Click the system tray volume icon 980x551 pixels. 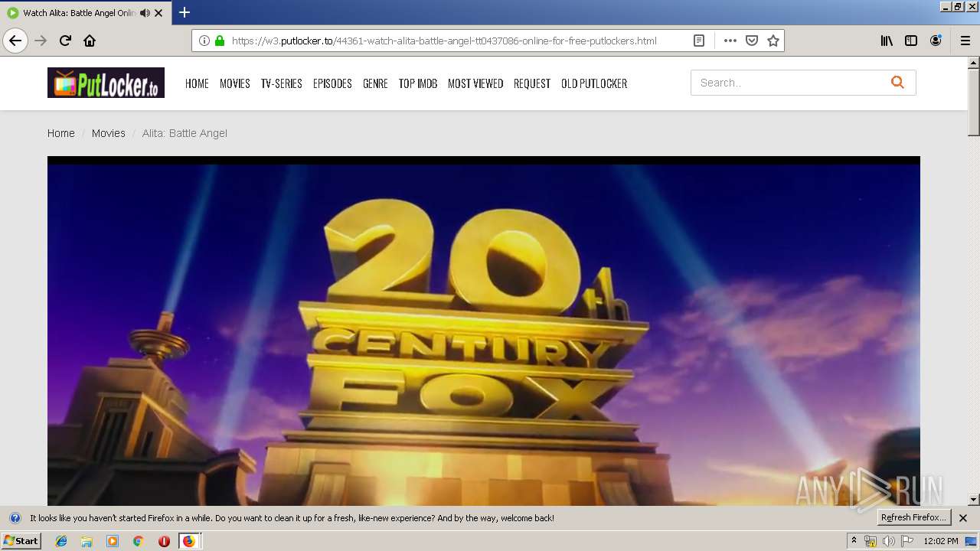click(x=888, y=541)
